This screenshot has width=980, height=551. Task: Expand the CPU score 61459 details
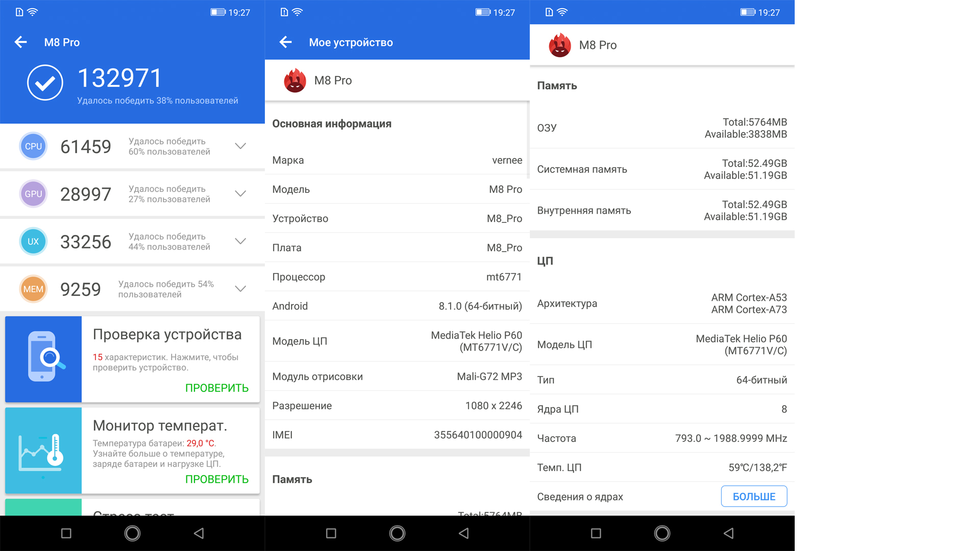(x=240, y=146)
